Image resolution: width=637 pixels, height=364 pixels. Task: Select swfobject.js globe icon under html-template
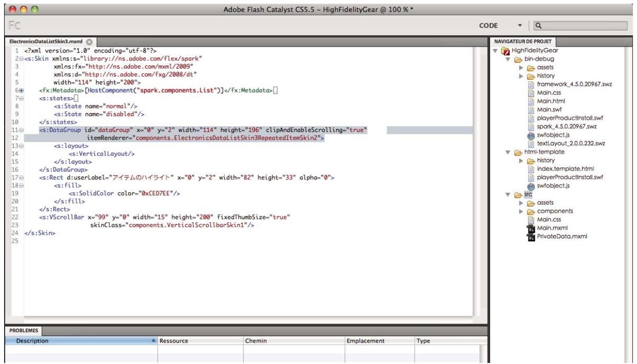(531, 185)
